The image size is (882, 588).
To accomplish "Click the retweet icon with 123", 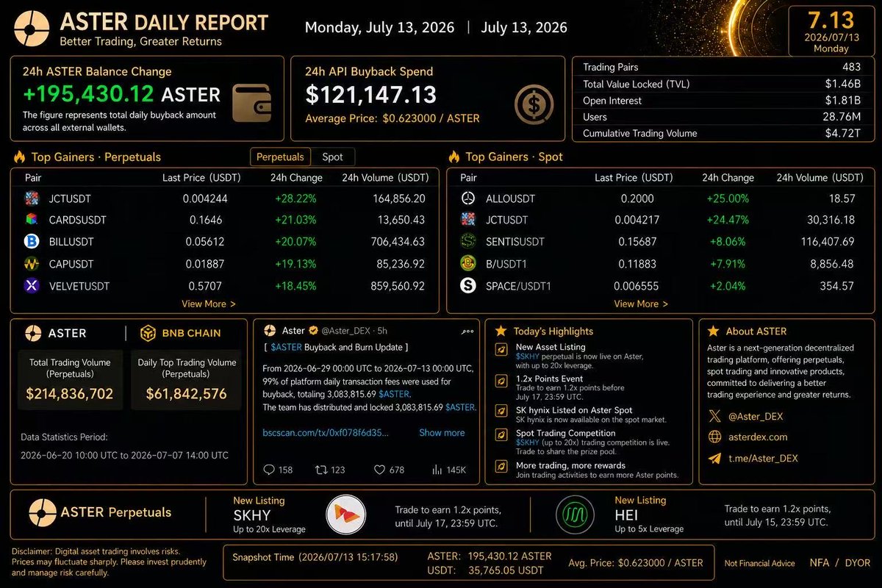I will tap(320, 469).
